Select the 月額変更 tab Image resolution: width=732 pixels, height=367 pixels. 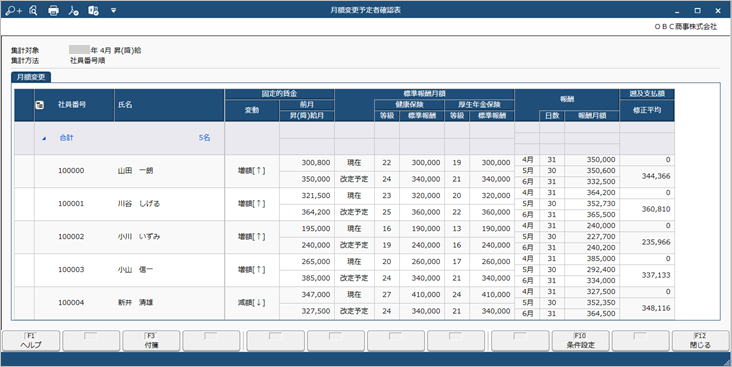[31, 77]
